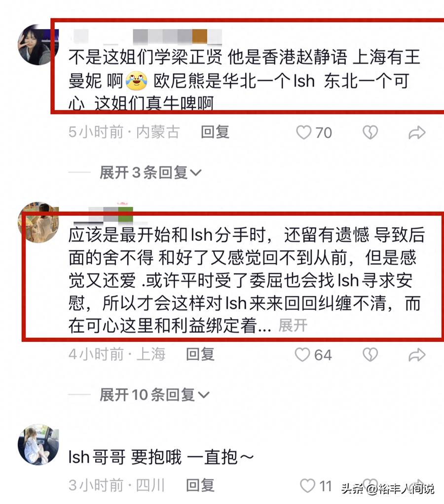The height and width of the screenshot is (504, 444).
Task: Open second commenter's avatar profile
Action: click(x=38, y=222)
